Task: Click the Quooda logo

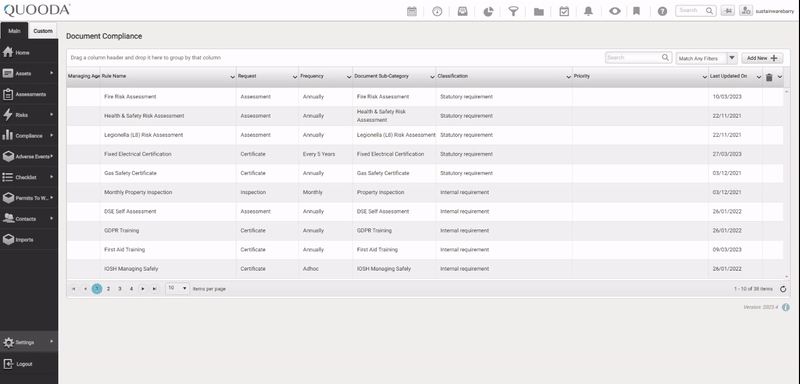Action: pyautogui.click(x=37, y=10)
